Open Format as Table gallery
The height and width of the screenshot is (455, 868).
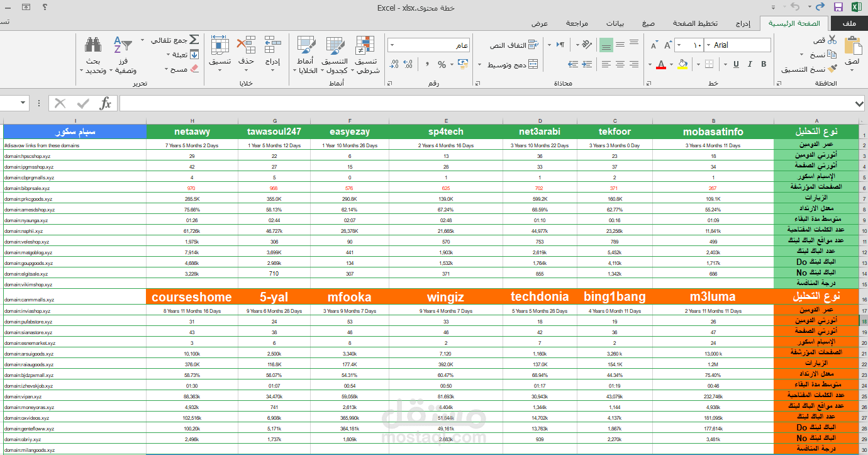[335, 55]
